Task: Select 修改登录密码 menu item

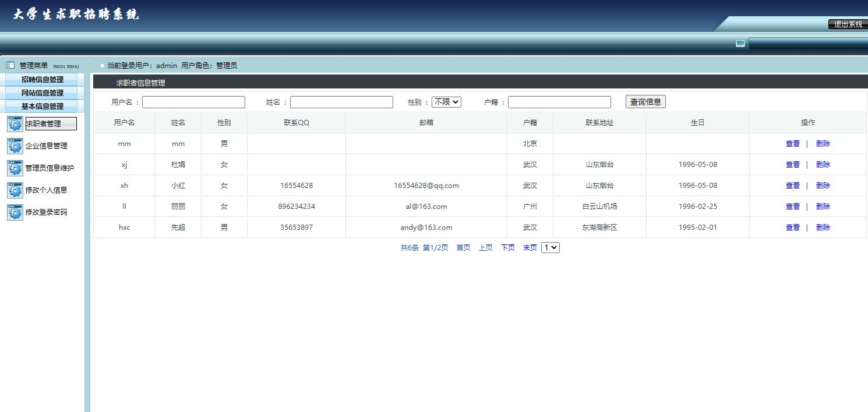Action: 46,212
